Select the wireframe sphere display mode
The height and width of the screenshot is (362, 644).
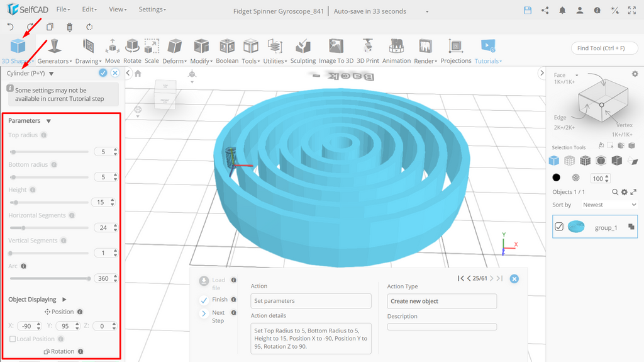coord(576,178)
